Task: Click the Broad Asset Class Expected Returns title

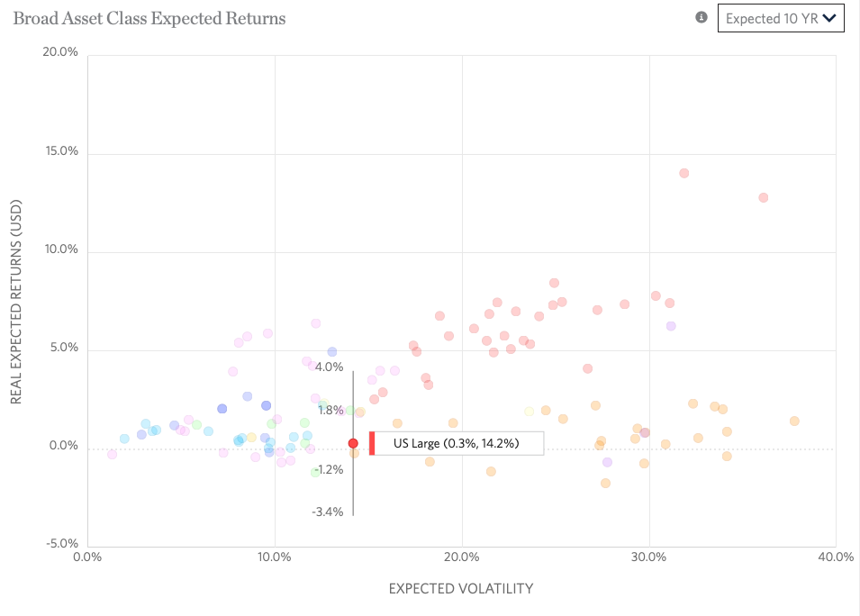Action: coord(149,18)
